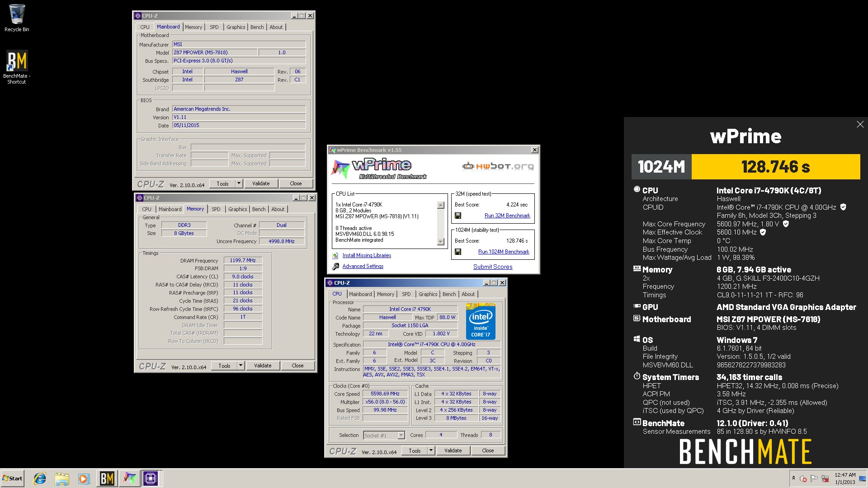Screen dimensions: 868x488
Task: Click the Install Missing Libraries icon
Action: click(x=335, y=255)
